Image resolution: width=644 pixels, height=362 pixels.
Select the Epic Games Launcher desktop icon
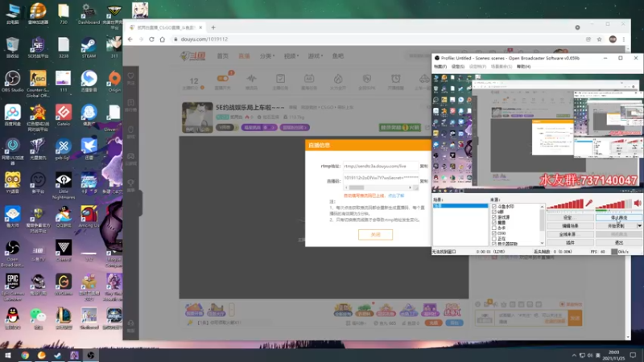tap(12, 287)
